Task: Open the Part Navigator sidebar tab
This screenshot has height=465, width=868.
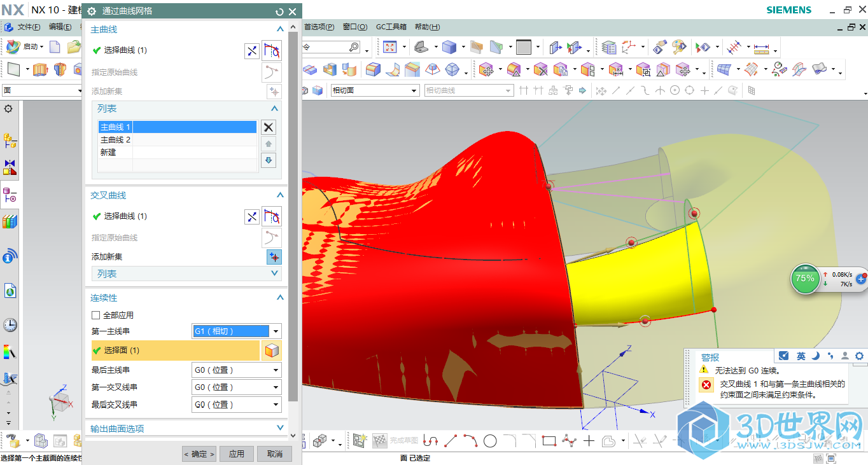Action: coord(10,195)
